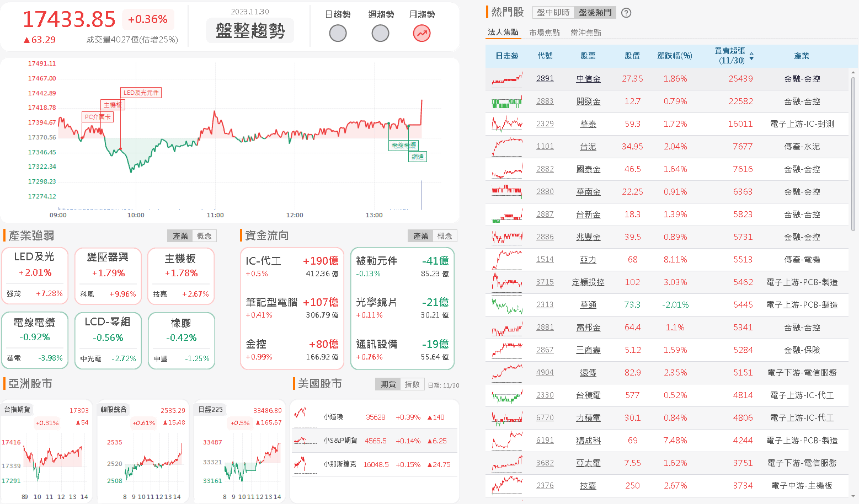Click the 漲跌幅(%) column header
Image resolution: width=859 pixels, height=504 pixels.
(x=675, y=56)
